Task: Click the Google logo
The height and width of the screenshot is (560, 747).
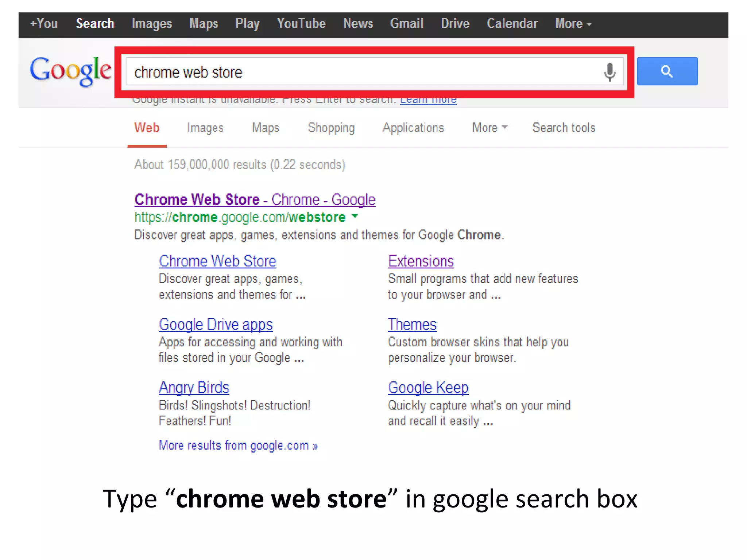Action: 70,71
